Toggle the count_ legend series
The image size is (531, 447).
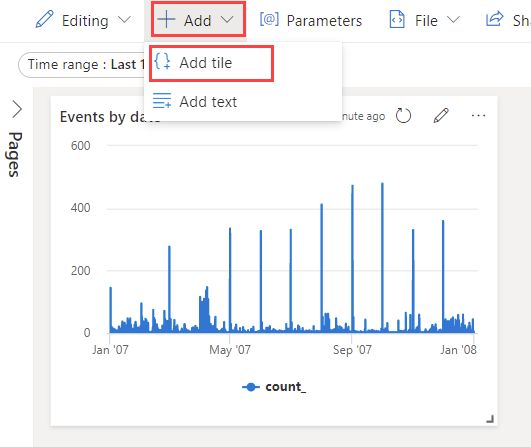click(x=274, y=387)
